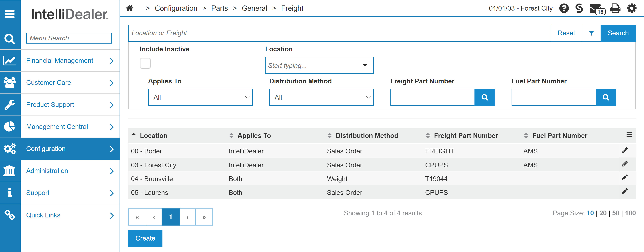Focus the Menu Search field

[69, 38]
